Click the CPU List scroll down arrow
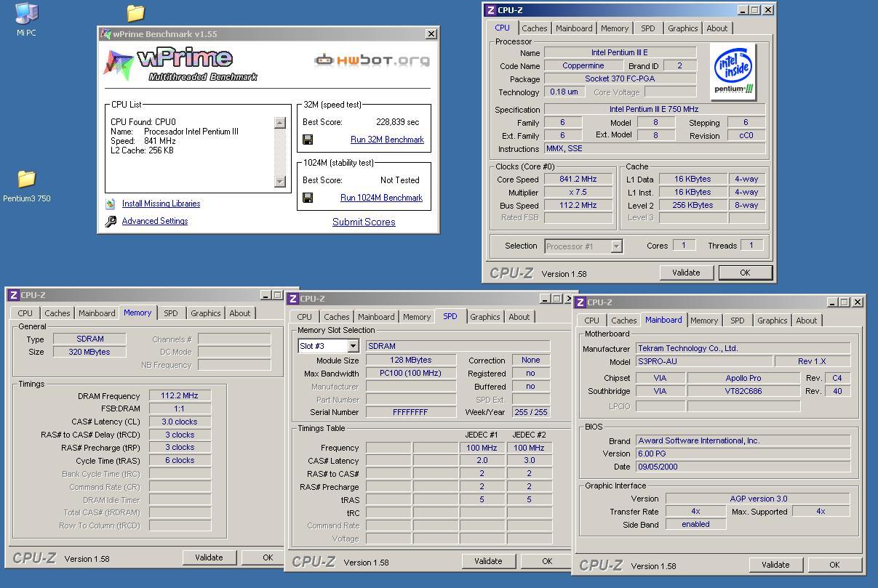Image resolution: width=878 pixels, height=588 pixels. pos(280,181)
